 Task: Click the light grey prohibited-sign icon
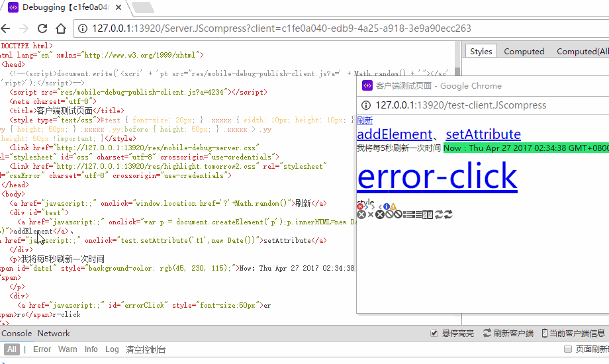(x=389, y=214)
